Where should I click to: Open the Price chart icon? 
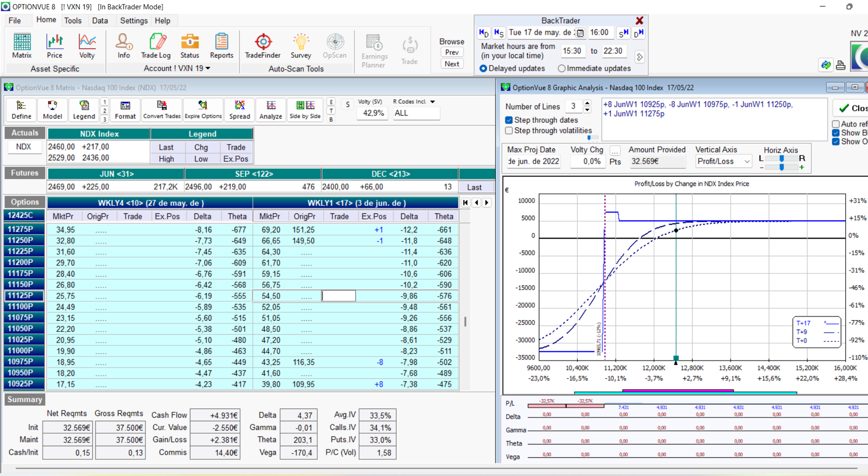(x=54, y=46)
